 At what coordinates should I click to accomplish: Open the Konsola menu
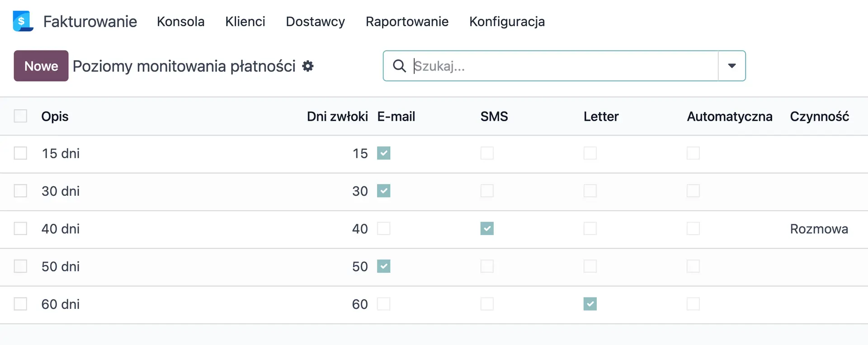180,21
